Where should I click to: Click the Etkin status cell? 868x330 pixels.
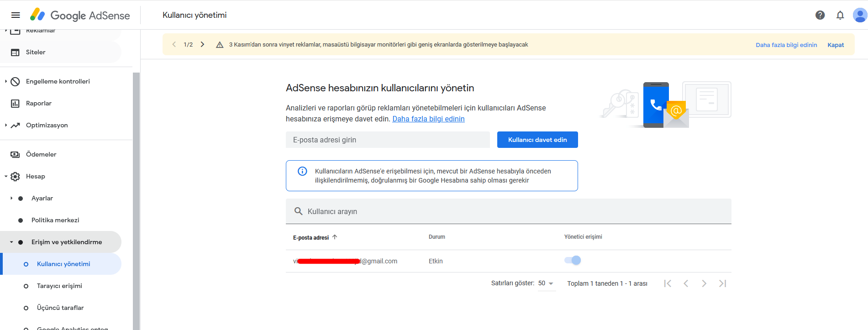436,261
